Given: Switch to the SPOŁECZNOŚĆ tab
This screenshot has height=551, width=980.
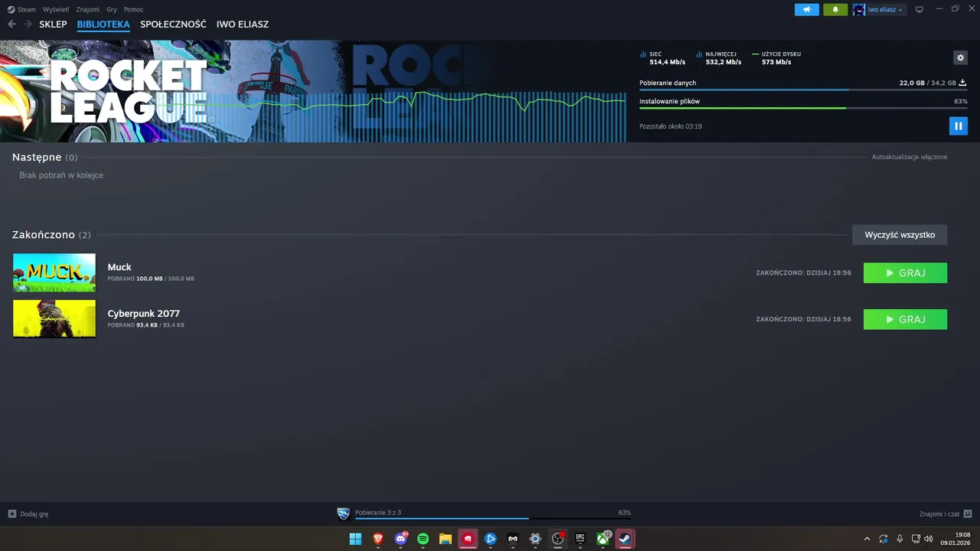Looking at the screenshot, I should pos(173,24).
